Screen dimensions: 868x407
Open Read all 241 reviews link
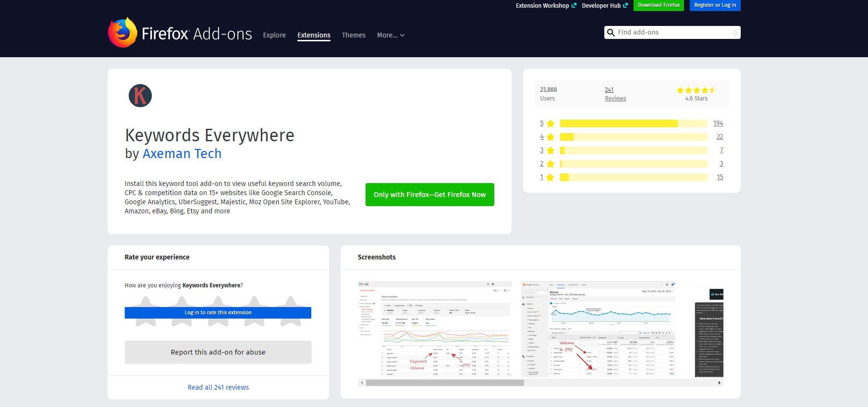(218, 387)
